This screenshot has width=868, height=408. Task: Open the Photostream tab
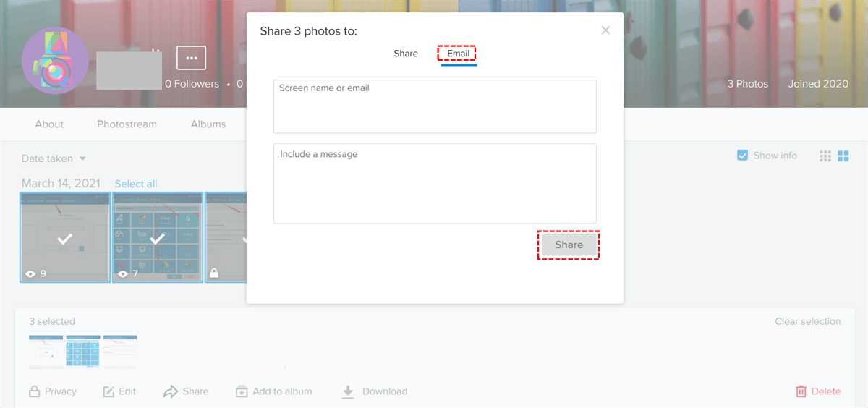127,124
